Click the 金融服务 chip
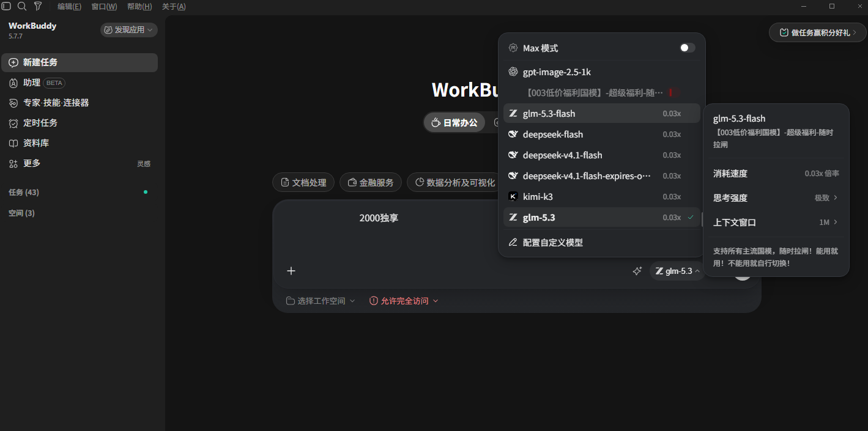This screenshot has height=431, width=868. (x=371, y=182)
